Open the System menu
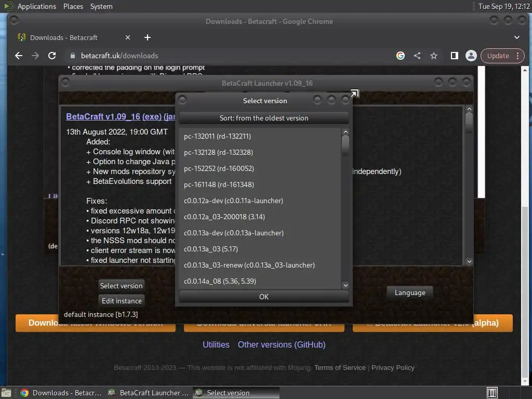 tap(101, 6)
